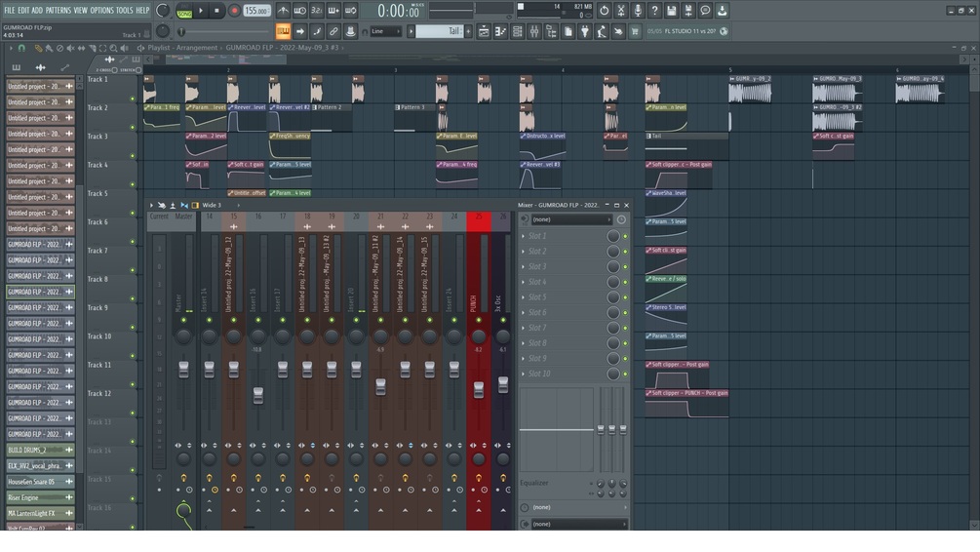Click the red Record button
Screen dimensions: 980x552
tap(234, 11)
